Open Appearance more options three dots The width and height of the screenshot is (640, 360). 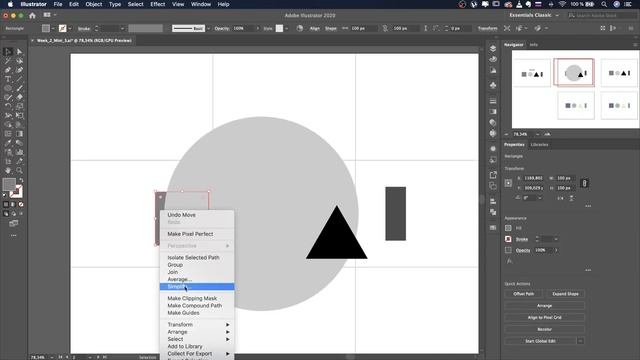click(588, 270)
